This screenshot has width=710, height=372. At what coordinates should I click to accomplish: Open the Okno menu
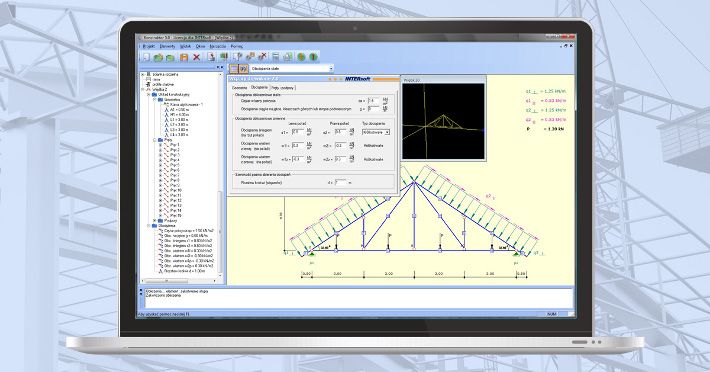click(200, 46)
